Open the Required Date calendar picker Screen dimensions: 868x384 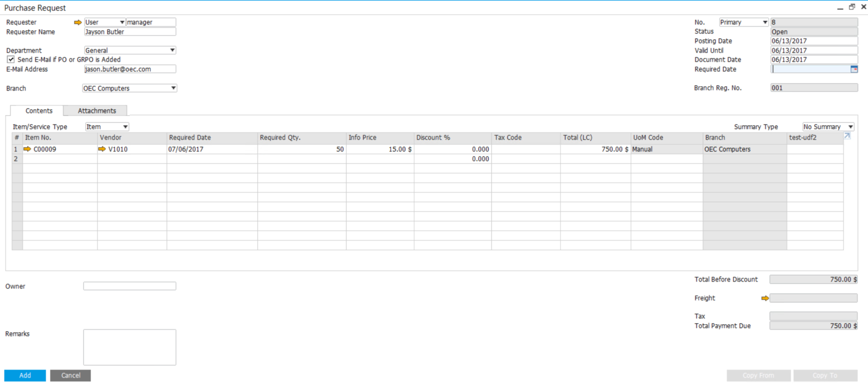tap(854, 69)
